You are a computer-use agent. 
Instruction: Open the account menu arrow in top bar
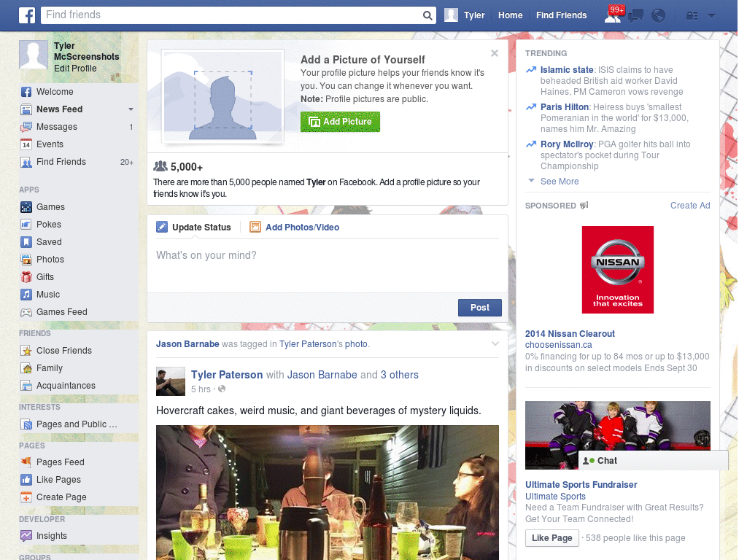click(711, 16)
